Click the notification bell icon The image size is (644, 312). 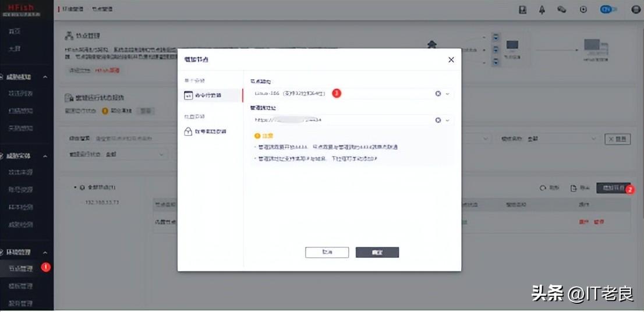[542, 9]
